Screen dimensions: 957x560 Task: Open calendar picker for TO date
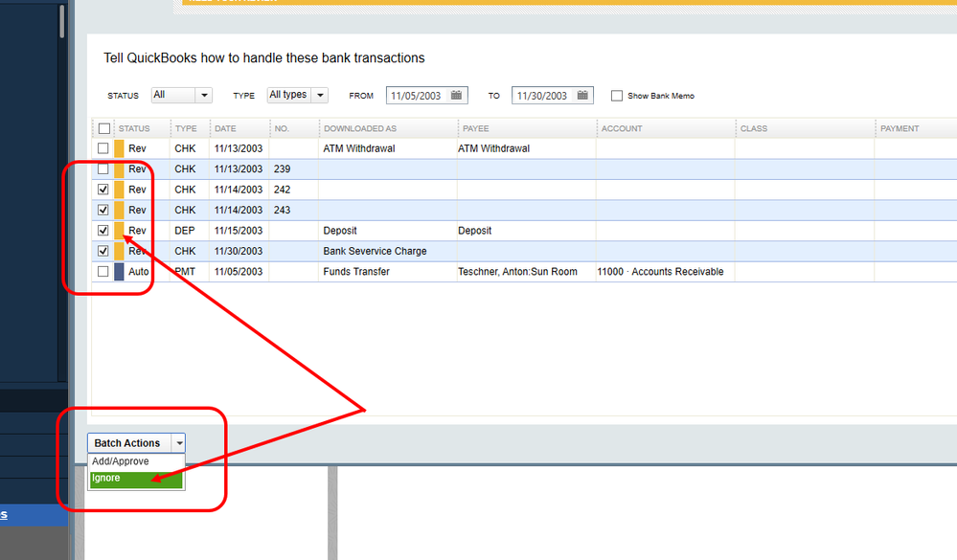(x=582, y=95)
